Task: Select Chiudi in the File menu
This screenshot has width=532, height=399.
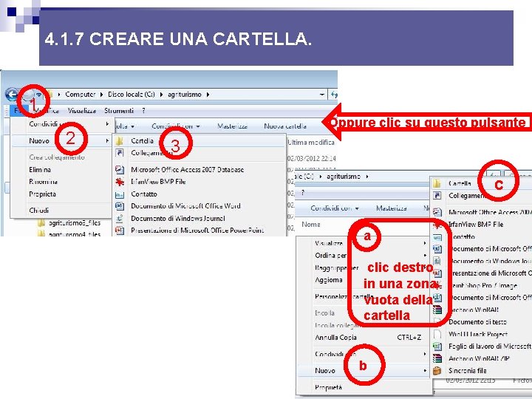Action: click(x=38, y=211)
